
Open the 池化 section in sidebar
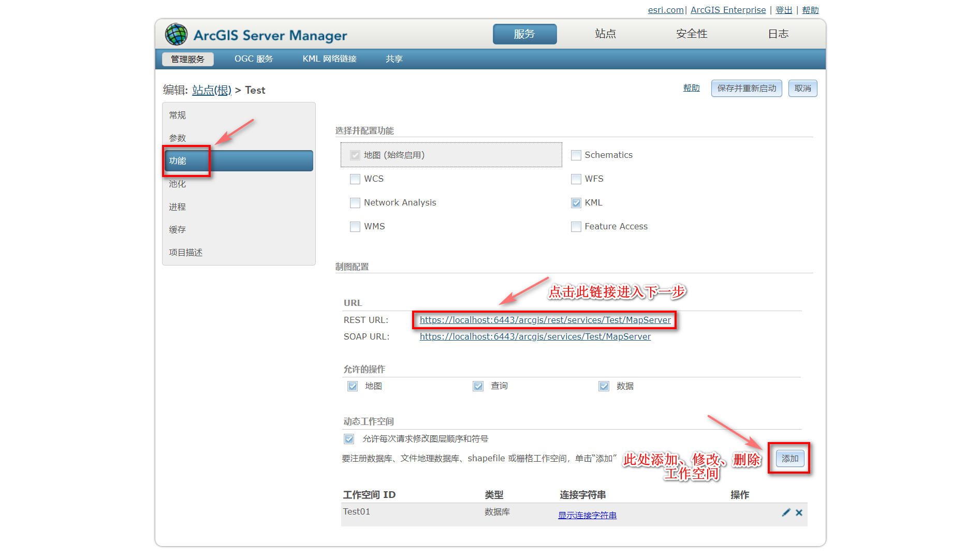click(x=238, y=184)
